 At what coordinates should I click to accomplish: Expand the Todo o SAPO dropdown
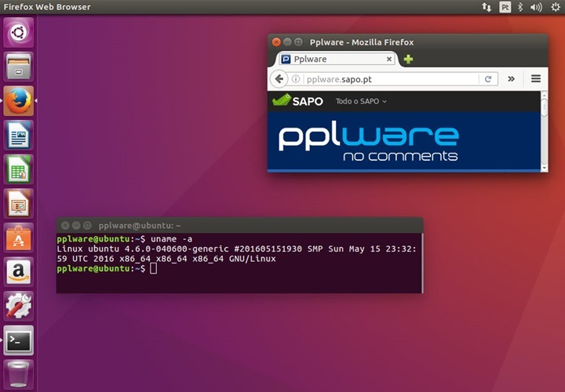361,101
